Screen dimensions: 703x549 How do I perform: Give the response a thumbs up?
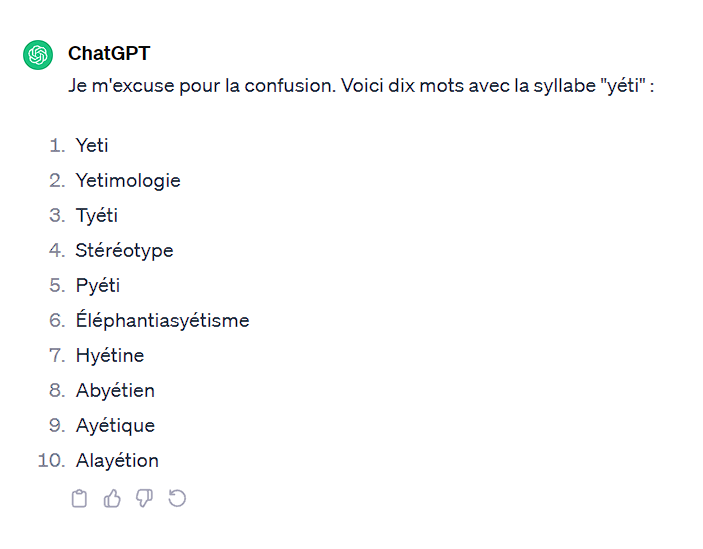112,498
